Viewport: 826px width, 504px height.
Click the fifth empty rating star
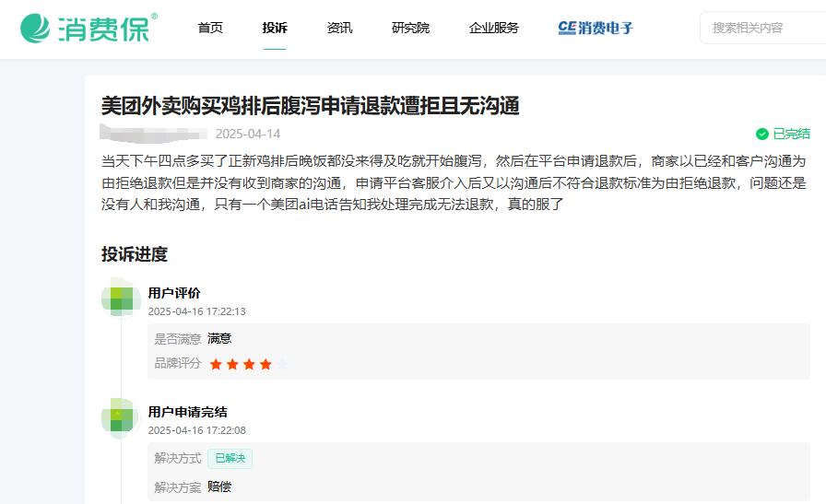coord(282,364)
